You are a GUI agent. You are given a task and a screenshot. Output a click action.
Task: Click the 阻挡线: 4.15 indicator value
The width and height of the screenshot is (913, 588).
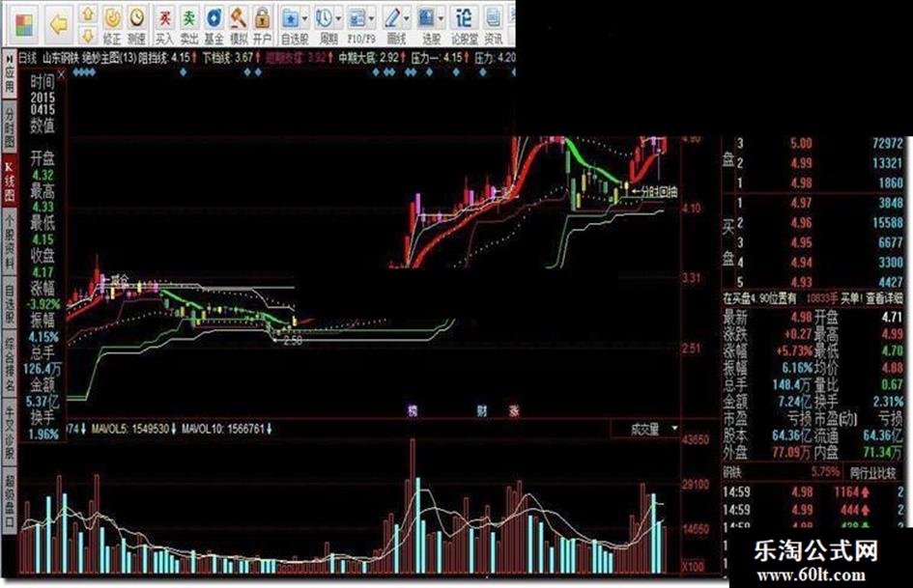[x=167, y=58]
